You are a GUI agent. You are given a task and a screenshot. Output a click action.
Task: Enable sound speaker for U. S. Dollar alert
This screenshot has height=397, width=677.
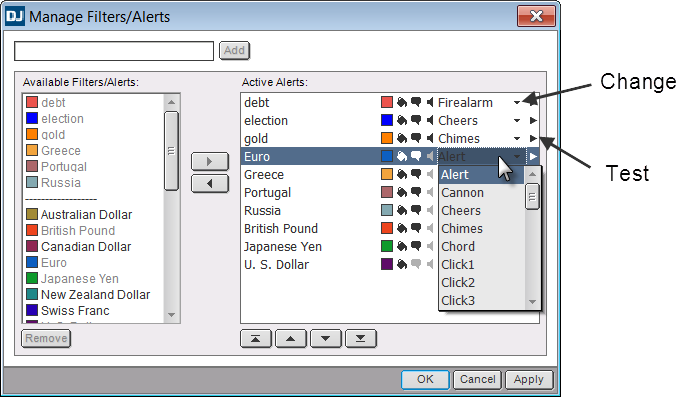click(430, 264)
